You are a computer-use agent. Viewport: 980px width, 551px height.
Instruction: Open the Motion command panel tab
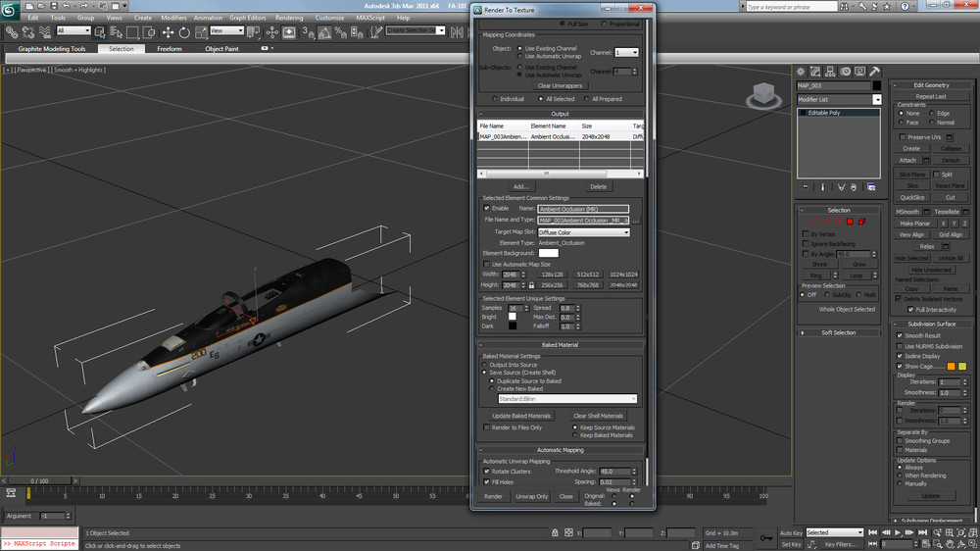pos(844,72)
